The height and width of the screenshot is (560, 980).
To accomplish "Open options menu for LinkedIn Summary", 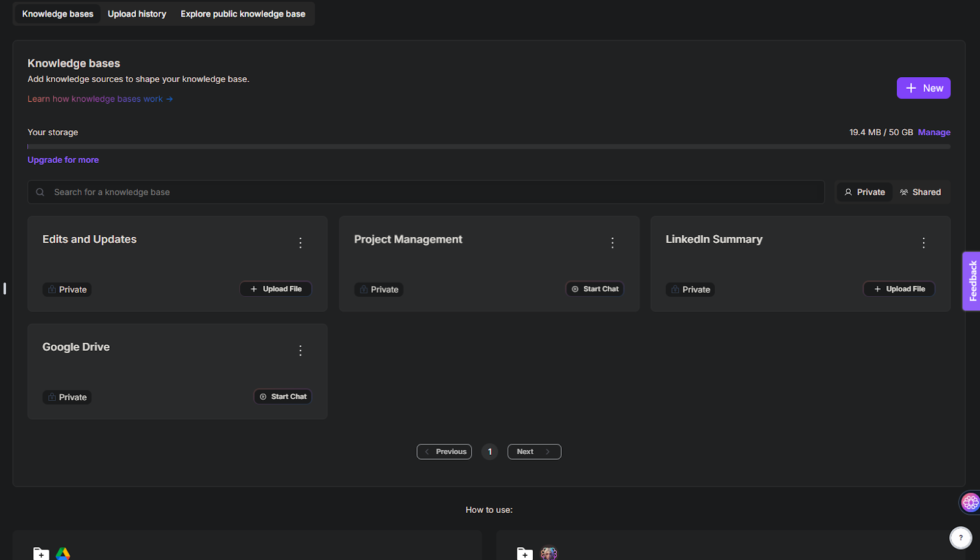I will pos(924,243).
